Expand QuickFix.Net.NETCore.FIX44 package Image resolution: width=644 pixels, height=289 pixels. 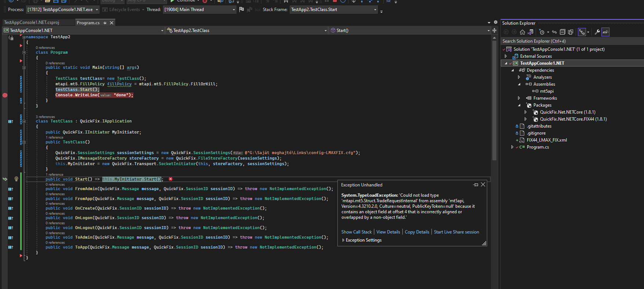tap(525, 119)
